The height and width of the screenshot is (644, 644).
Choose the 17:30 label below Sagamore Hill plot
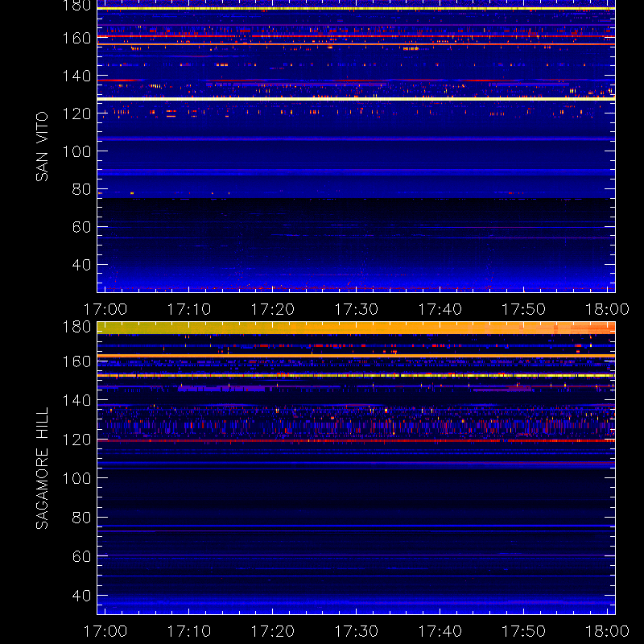pyautogui.click(x=356, y=631)
